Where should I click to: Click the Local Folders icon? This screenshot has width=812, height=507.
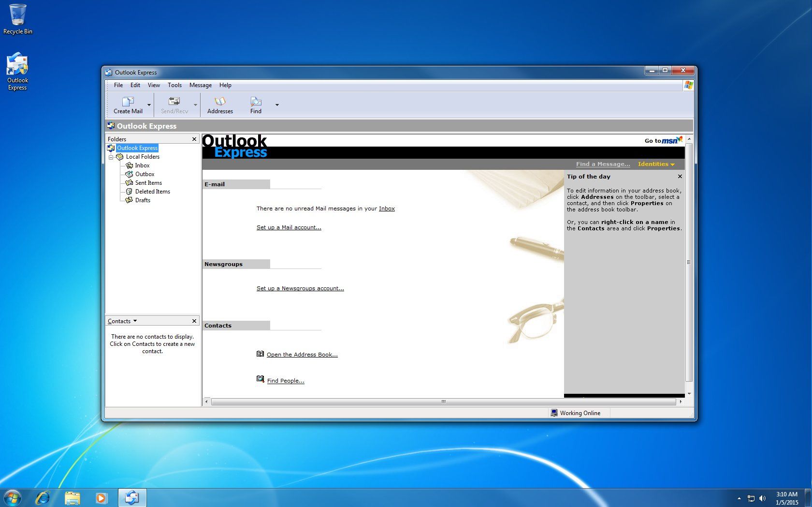pos(120,157)
